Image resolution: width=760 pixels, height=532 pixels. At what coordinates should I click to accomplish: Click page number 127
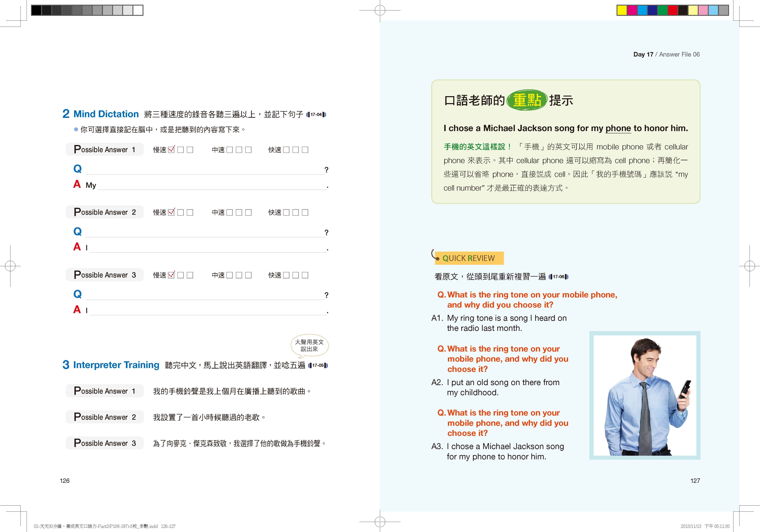(695, 481)
